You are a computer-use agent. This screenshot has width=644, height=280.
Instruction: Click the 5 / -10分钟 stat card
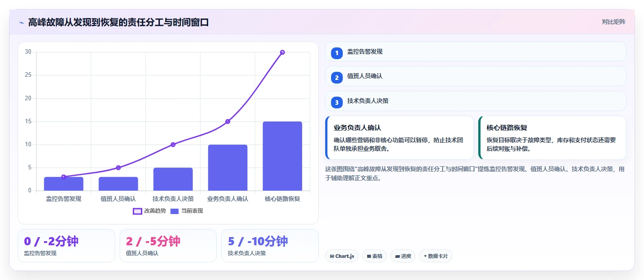pyautogui.click(x=270, y=246)
